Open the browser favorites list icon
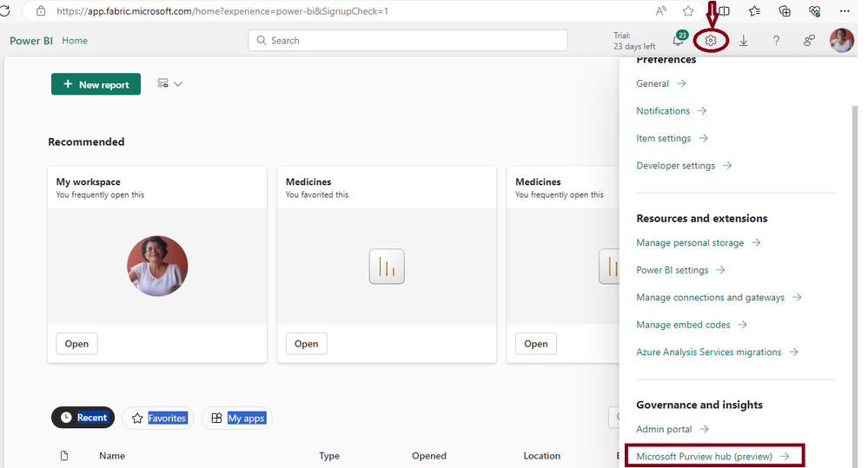 point(754,11)
